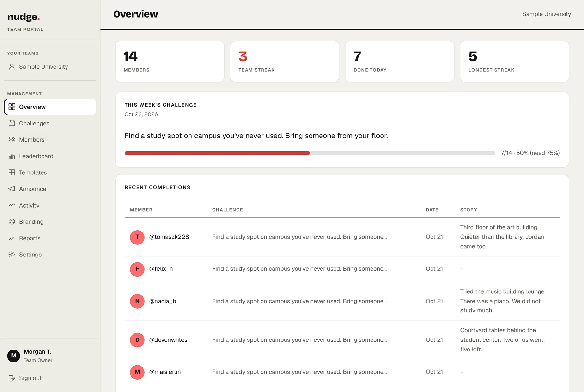The height and width of the screenshot is (392, 584).
Task: Click the Members people icon
Action: 12,140
